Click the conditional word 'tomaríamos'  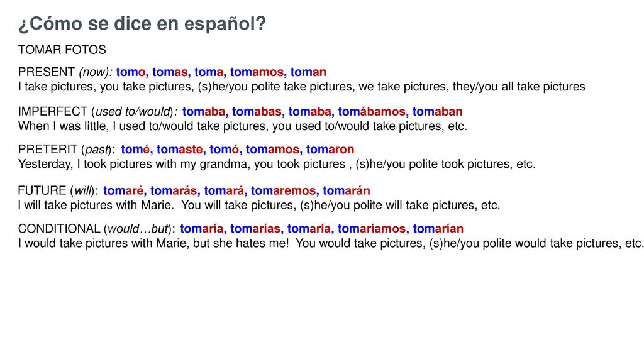[x=372, y=228]
